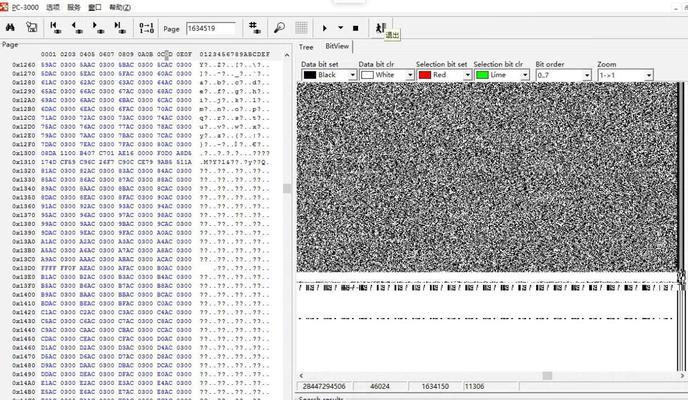The height and width of the screenshot is (400, 688).
Task: Open Selection bit set Red dropdown
Action: coord(467,75)
